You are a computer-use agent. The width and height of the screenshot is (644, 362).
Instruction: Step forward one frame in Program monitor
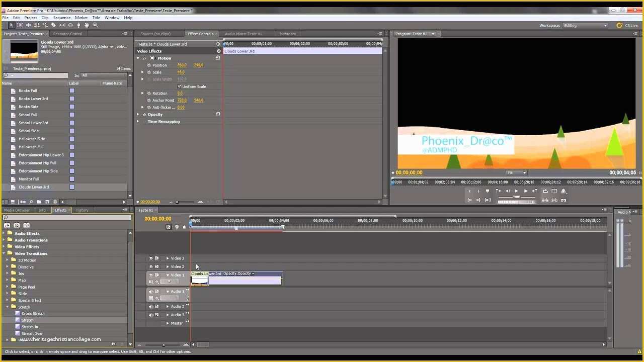(x=525, y=191)
